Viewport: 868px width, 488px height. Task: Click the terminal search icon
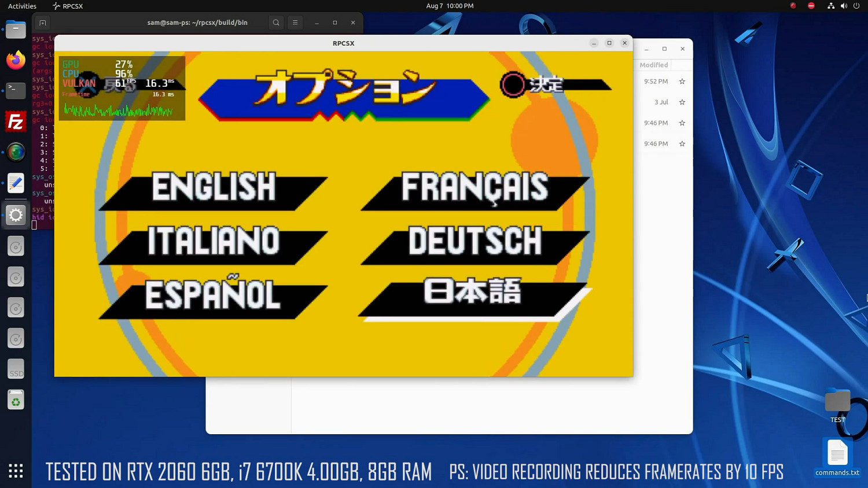coord(276,23)
